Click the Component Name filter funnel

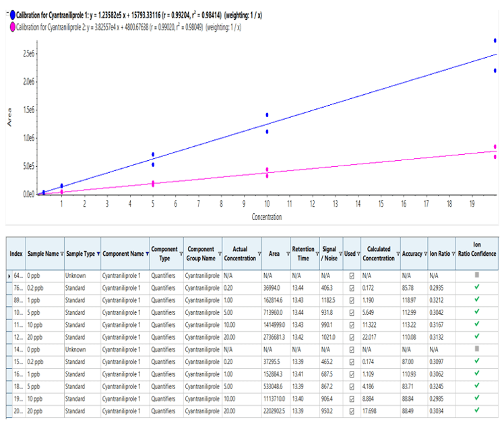click(x=147, y=254)
